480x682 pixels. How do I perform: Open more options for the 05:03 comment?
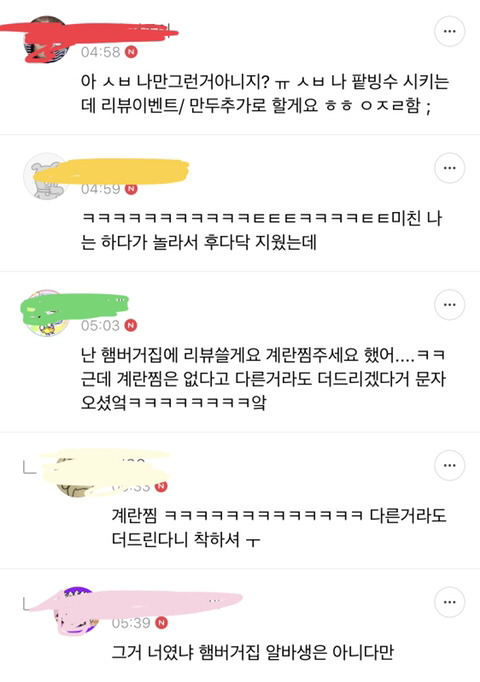(450, 304)
